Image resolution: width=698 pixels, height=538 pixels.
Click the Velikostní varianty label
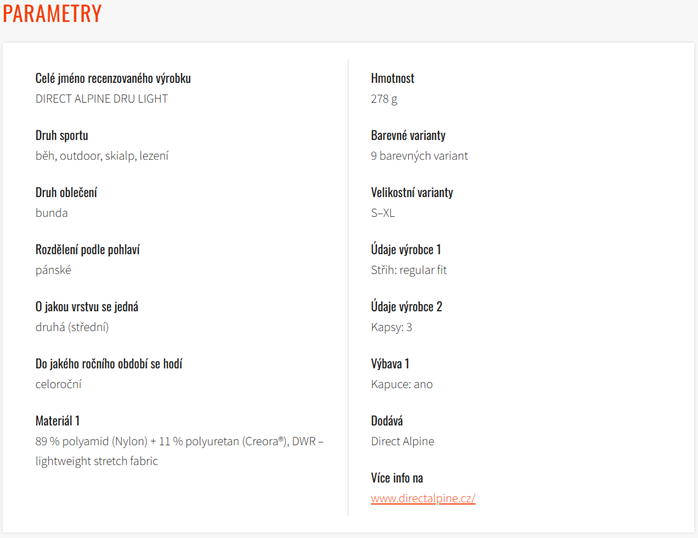pos(412,192)
